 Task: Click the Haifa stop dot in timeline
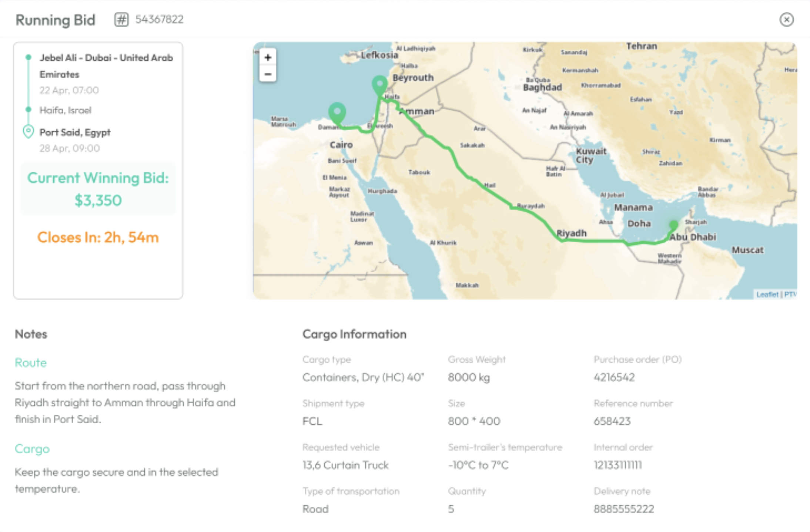[x=29, y=110]
